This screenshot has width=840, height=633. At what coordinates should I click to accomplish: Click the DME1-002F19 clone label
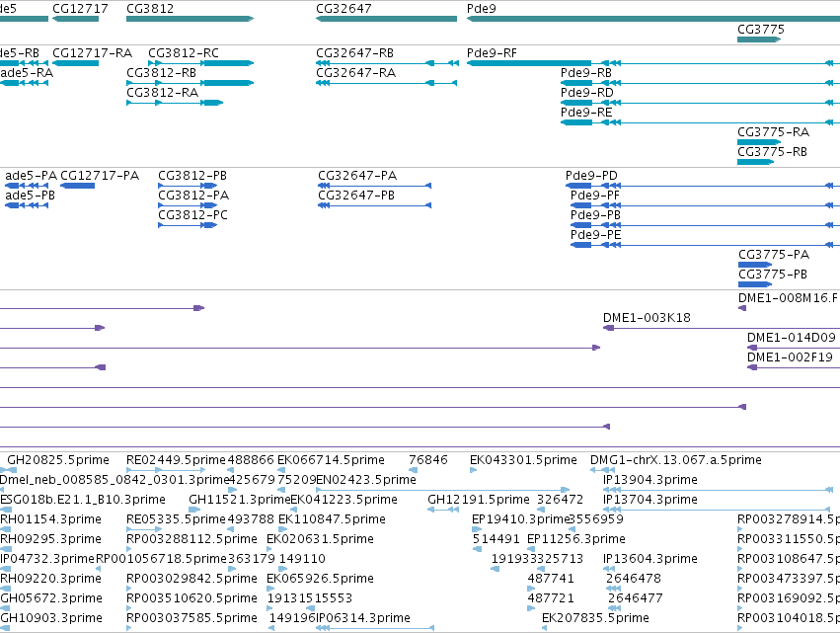790,357
